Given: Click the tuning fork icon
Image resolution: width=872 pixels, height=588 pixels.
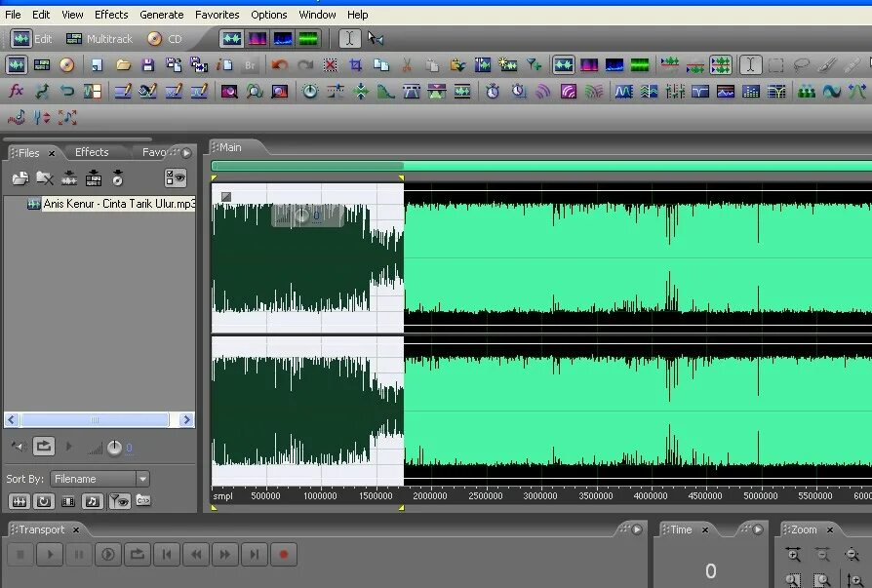Looking at the screenshot, I should coord(42,117).
